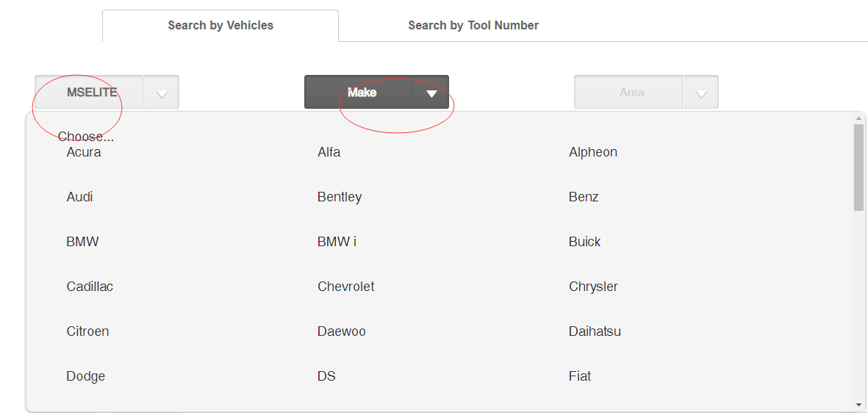Pick Buick in the make list
Viewport: 868px width, 413px height.
pos(584,242)
